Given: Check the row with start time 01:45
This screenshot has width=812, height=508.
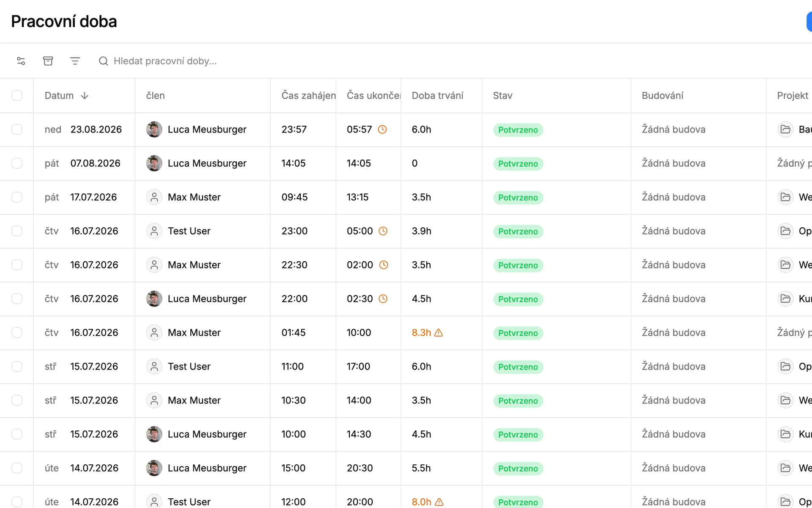Looking at the screenshot, I should point(17,333).
